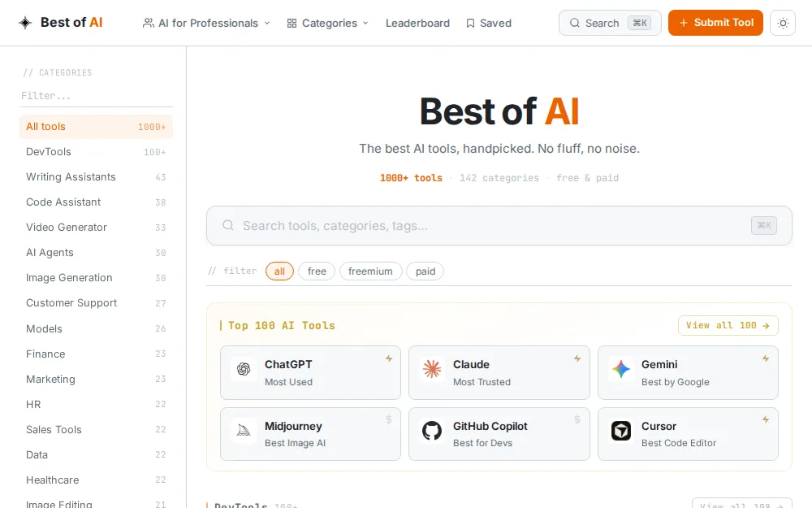Toggle the light/dark theme sun icon
812x508 pixels.
[783, 23]
